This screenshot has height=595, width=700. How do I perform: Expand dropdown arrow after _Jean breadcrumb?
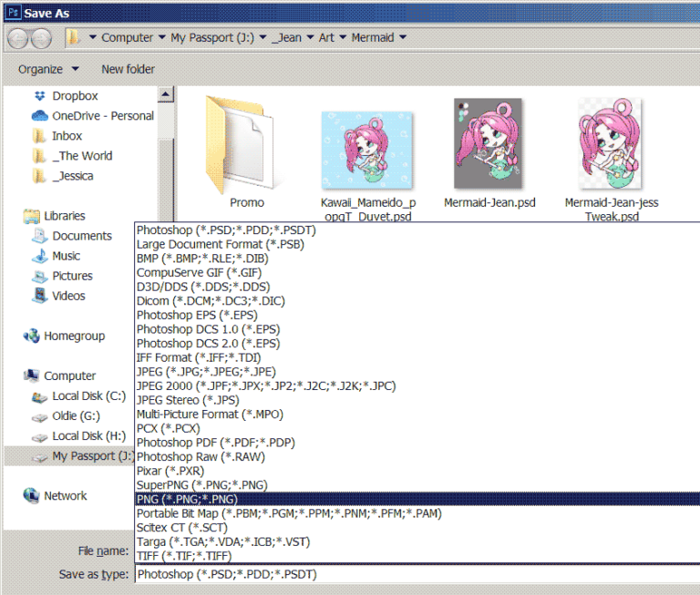310,37
